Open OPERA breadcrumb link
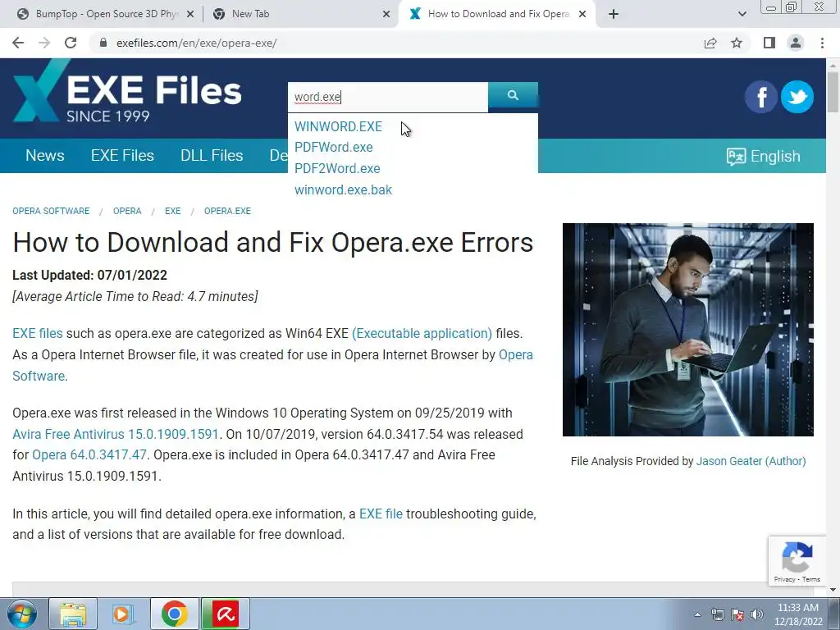Viewport: 840px width, 630px height. (127, 211)
